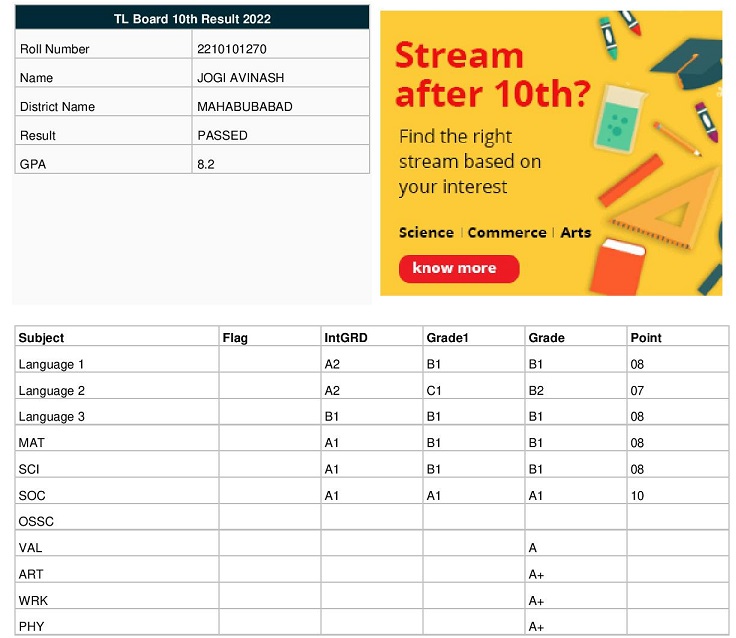
Task: Click the graduation cap illustration in the ad
Action: pyautogui.click(x=689, y=64)
